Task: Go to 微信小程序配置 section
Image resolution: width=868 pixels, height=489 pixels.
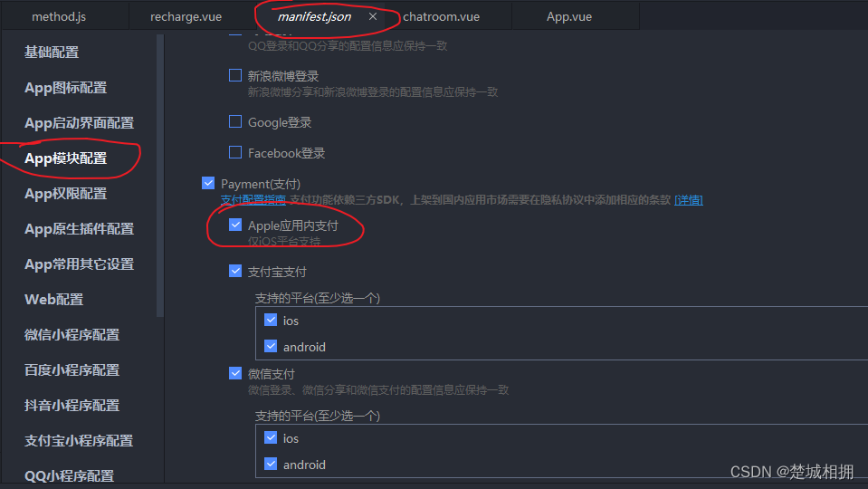Action: pyautogui.click(x=72, y=334)
